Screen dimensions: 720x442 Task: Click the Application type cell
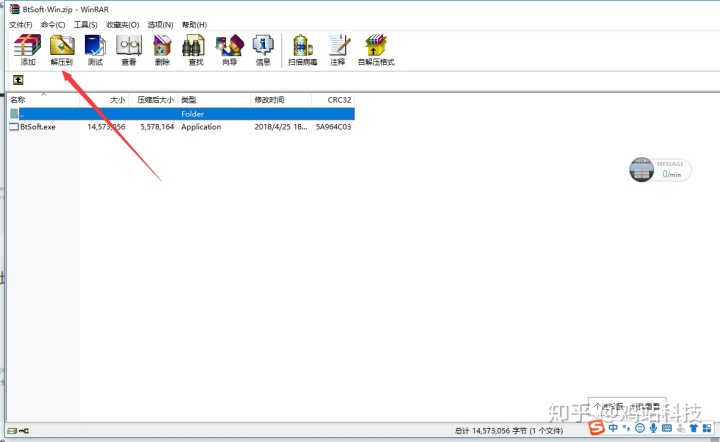click(x=201, y=127)
